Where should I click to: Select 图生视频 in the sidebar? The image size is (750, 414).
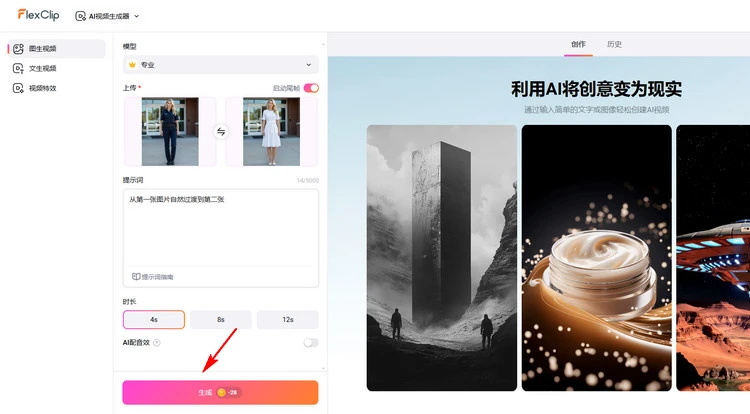56,49
